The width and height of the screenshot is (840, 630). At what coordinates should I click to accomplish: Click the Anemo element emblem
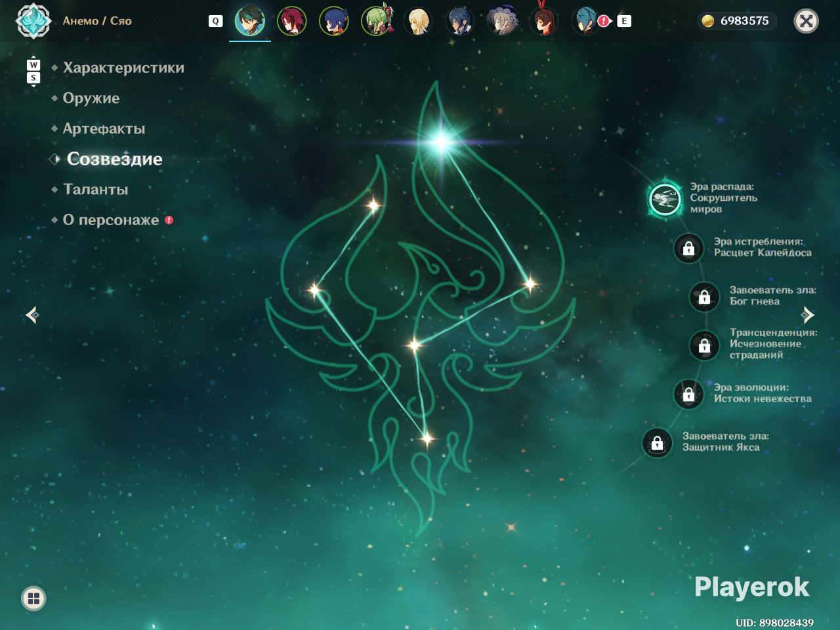pyautogui.click(x=33, y=21)
